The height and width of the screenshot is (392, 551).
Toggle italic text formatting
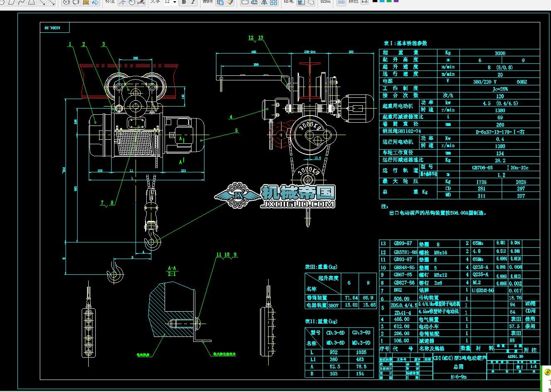point(193,2)
